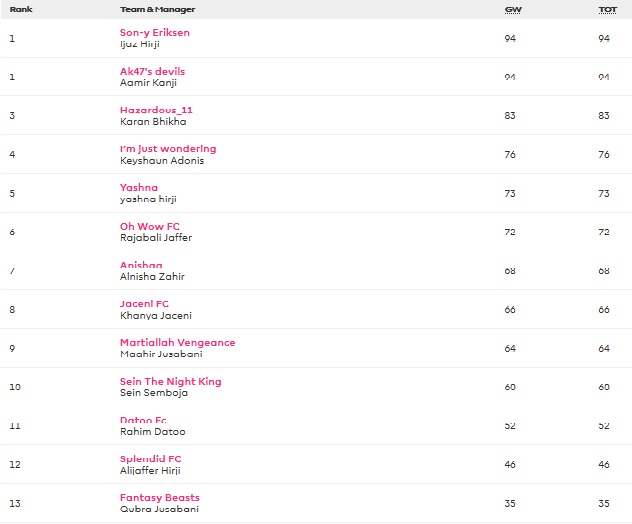This screenshot has width=632, height=524.
Task: Click manager name Ijaz Hirji
Action: 142,44
